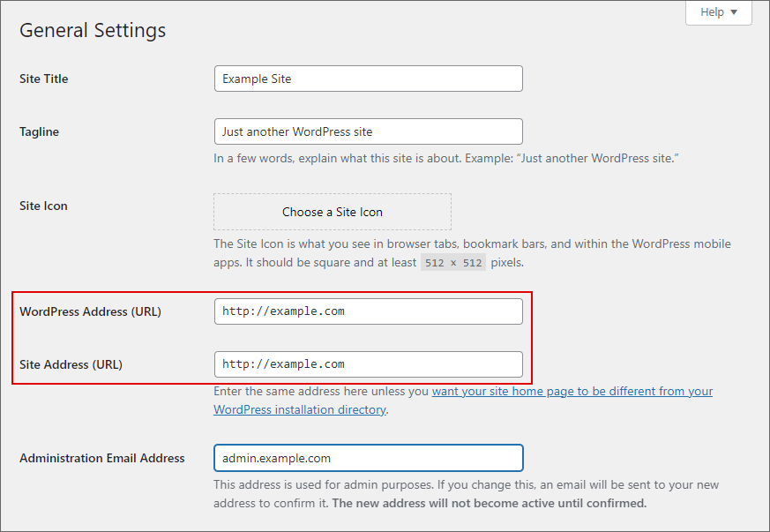Open the Help dropdown tab
770x532 pixels.
719,12
